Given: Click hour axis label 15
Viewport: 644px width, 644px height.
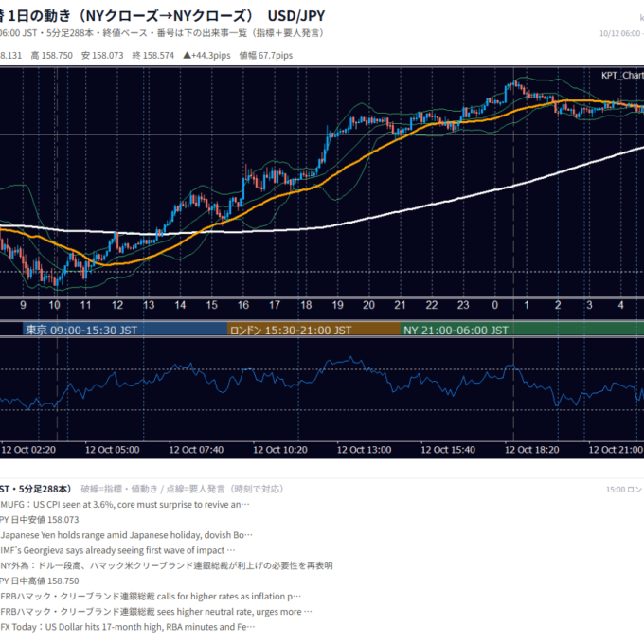Looking at the screenshot, I should [x=211, y=305].
